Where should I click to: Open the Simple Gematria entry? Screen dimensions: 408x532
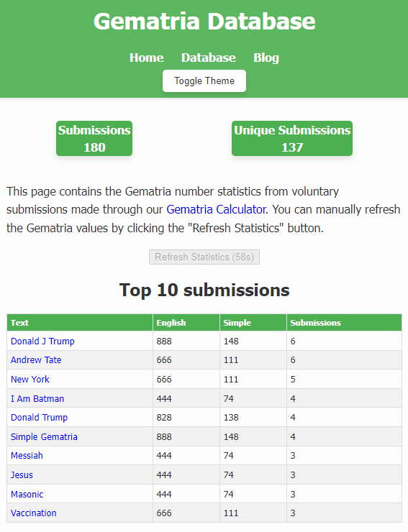pyautogui.click(x=44, y=436)
